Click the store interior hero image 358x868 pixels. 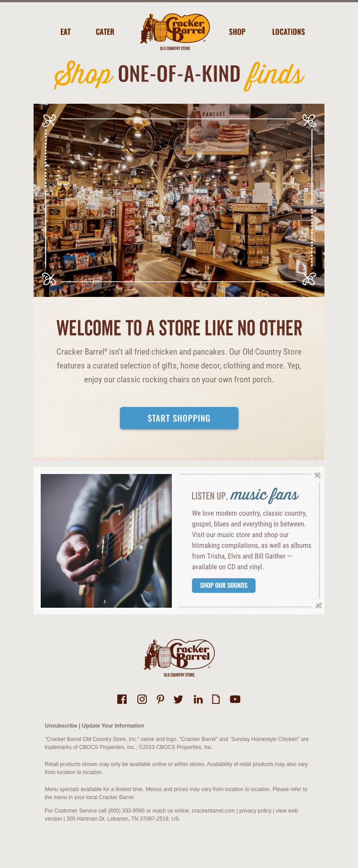pyautogui.click(x=179, y=200)
